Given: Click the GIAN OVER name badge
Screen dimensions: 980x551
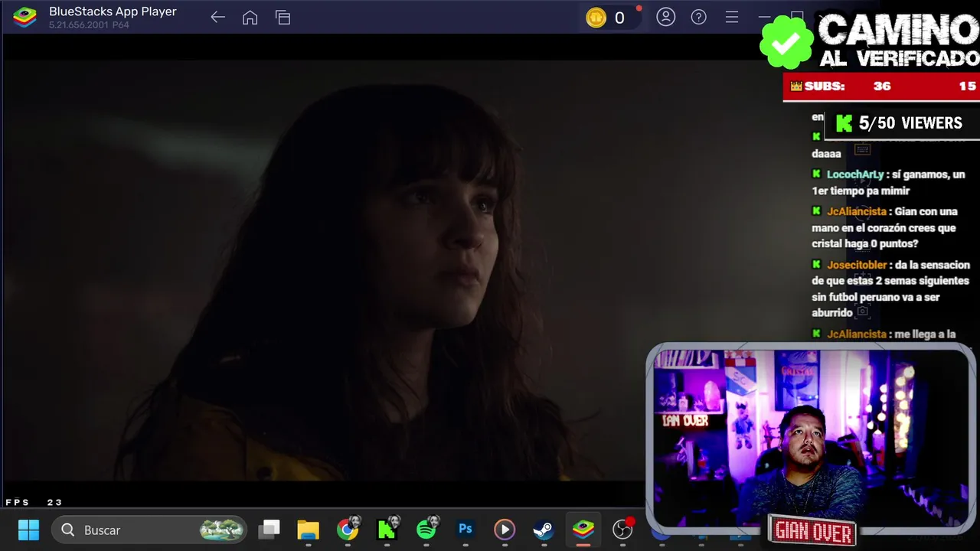Looking at the screenshot, I should pyautogui.click(x=812, y=530).
